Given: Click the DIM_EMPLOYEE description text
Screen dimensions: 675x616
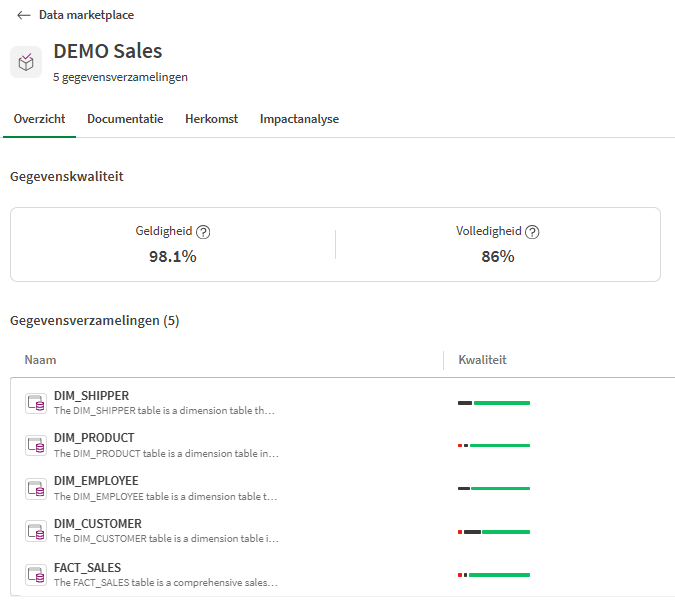Looking at the screenshot, I should pos(166,497).
